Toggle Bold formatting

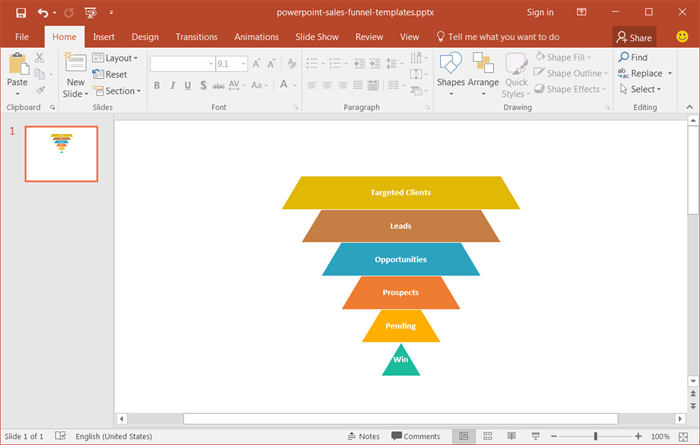click(x=157, y=85)
